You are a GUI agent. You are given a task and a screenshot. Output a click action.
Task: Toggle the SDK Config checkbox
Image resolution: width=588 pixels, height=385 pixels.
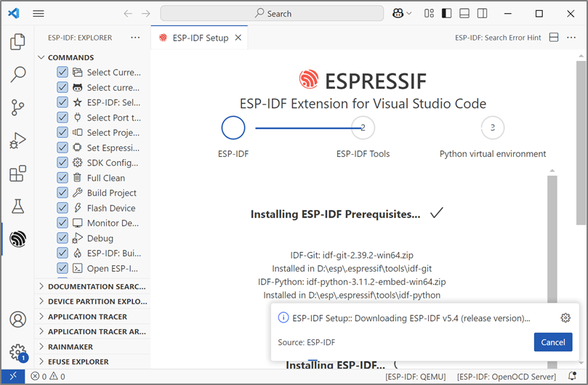pyautogui.click(x=63, y=162)
